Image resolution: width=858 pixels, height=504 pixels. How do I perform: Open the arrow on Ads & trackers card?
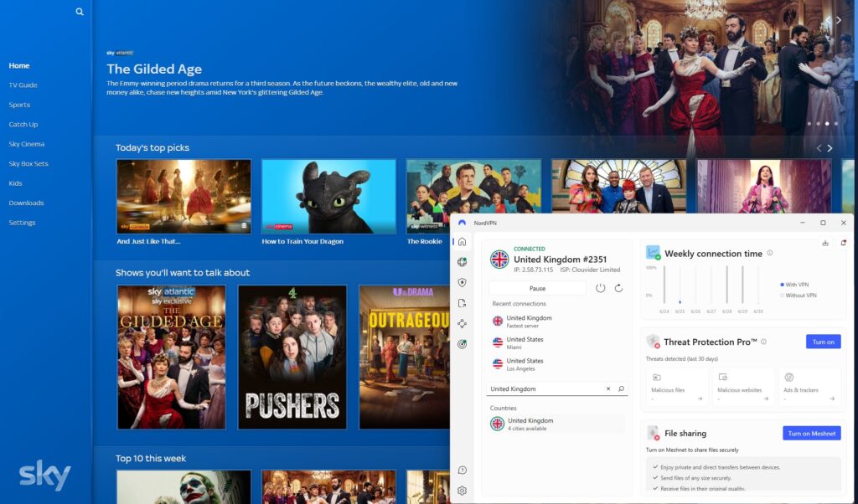[x=832, y=399]
